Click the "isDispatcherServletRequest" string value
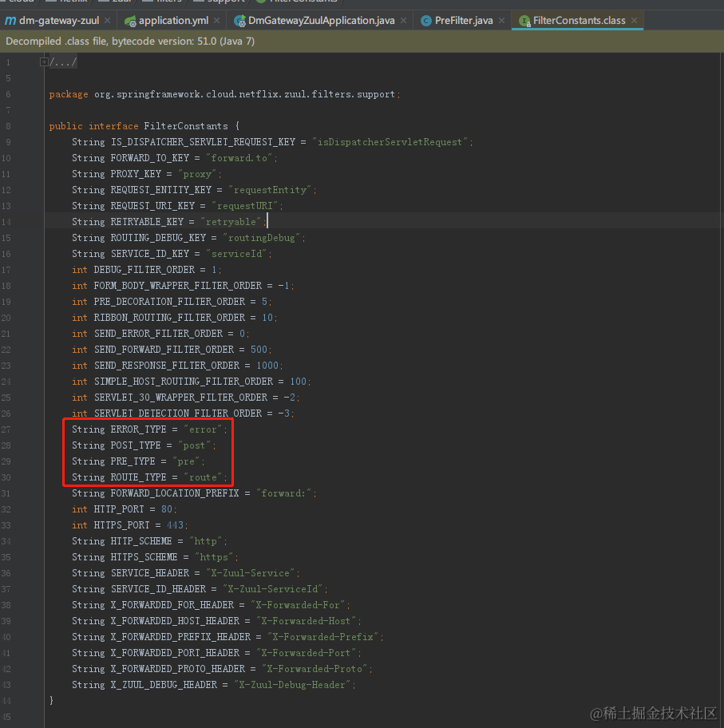This screenshot has height=728, width=724. point(390,142)
